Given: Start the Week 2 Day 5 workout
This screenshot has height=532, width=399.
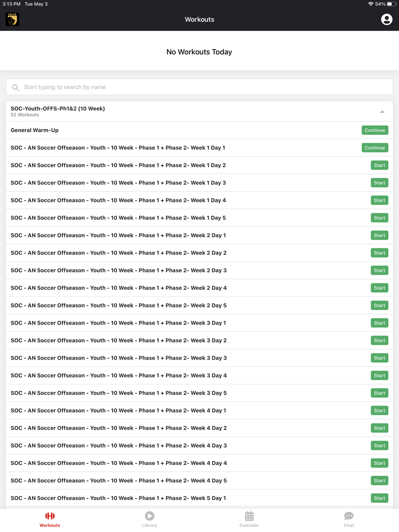Looking at the screenshot, I should pyautogui.click(x=379, y=305).
